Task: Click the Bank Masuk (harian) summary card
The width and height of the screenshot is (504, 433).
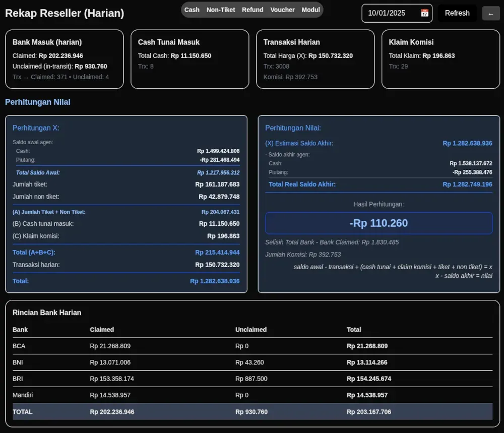Action: click(x=64, y=59)
